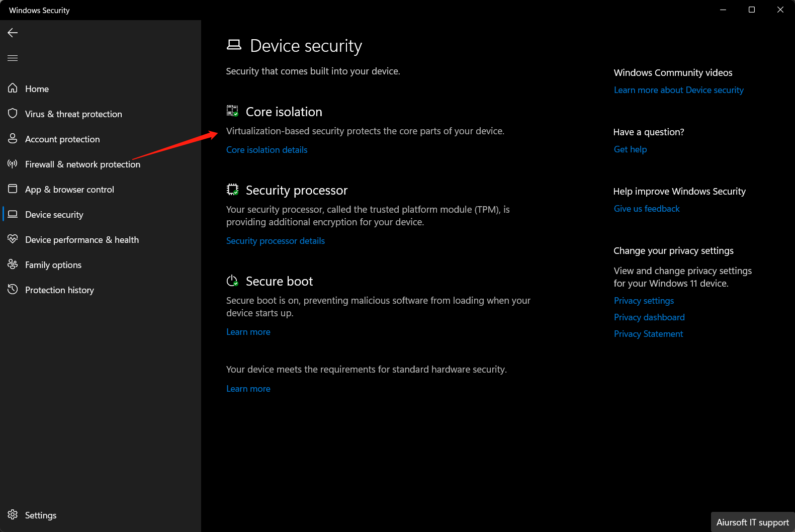Click the Get help link

click(x=631, y=149)
